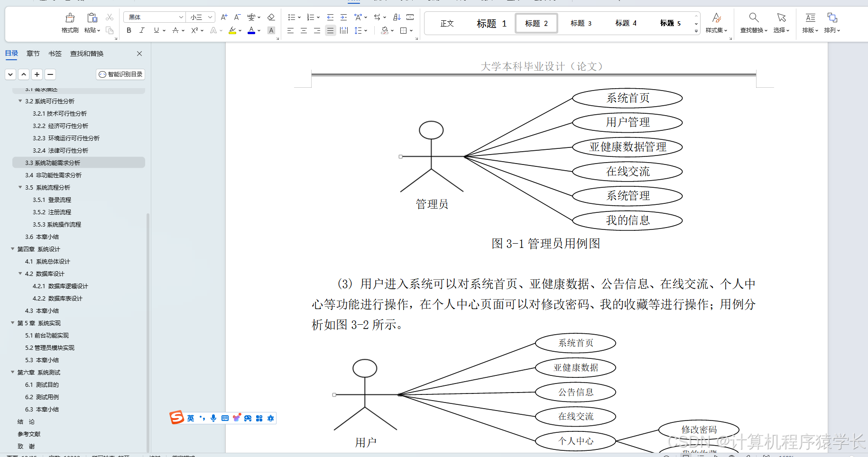Viewport: 868px width, 457px height.
Task: Click the 智能识别目录 button
Action: (x=120, y=74)
